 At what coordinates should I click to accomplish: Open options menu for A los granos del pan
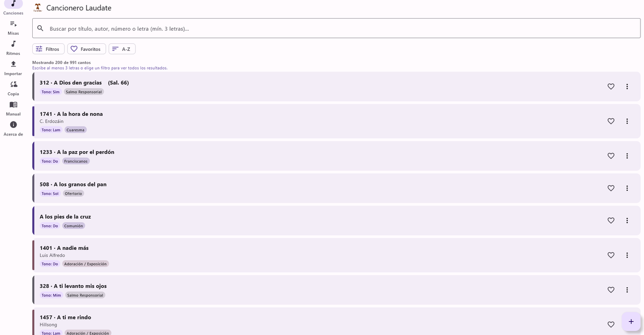[627, 188]
